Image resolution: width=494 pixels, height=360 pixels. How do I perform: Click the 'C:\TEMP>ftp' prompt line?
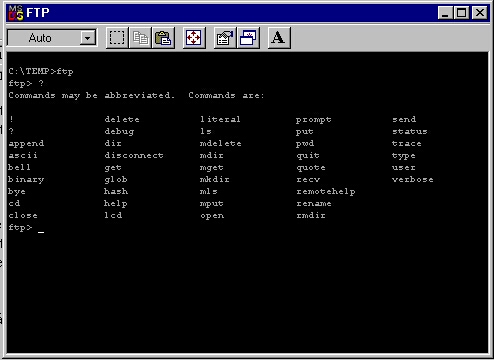(x=41, y=71)
